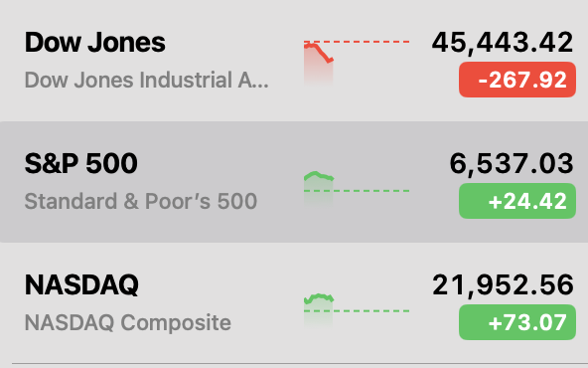Toggle the S&P 500 +24.42 change badge

click(517, 201)
